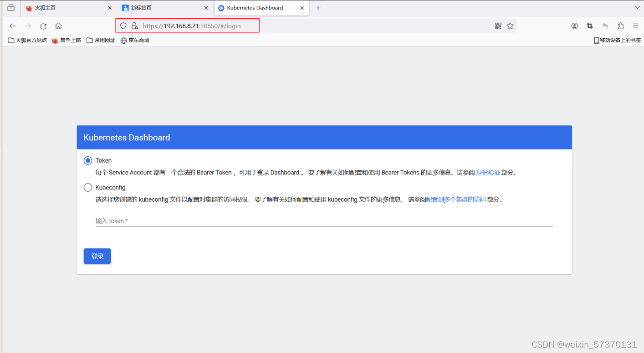Click the 输入 token input field

tap(324, 221)
